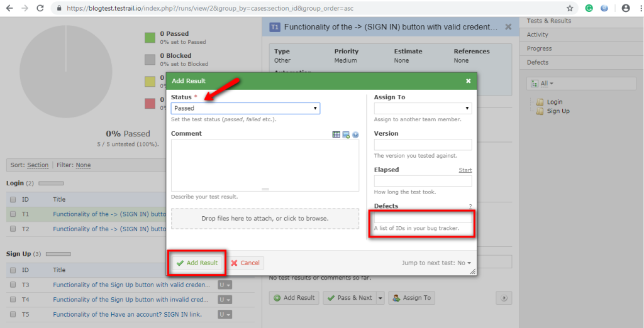Reload the page with the refresh icon
The image size is (644, 328).
click(40, 9)
